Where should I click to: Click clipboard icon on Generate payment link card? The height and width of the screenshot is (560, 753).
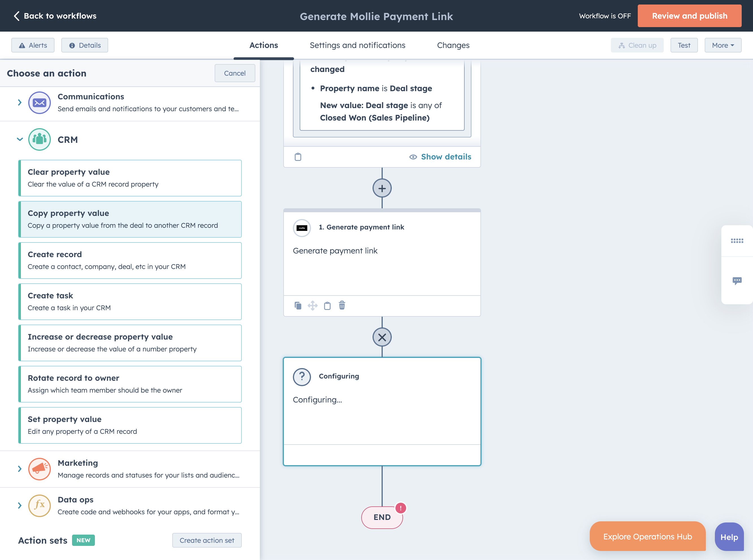tap(327, 306)
